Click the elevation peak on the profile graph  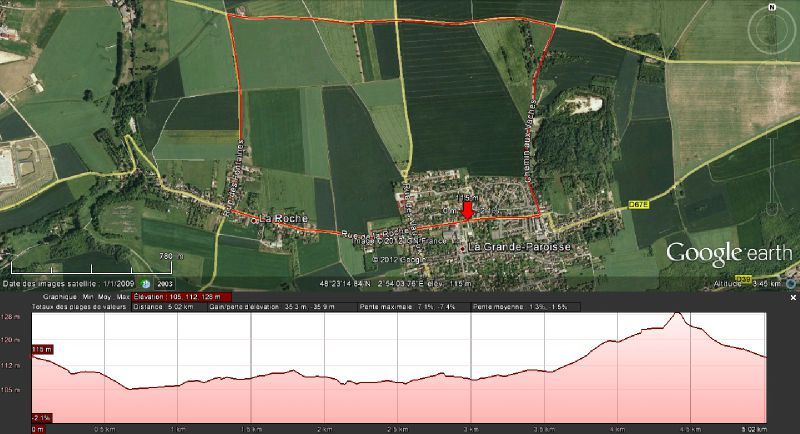click(x=677, y=313)
